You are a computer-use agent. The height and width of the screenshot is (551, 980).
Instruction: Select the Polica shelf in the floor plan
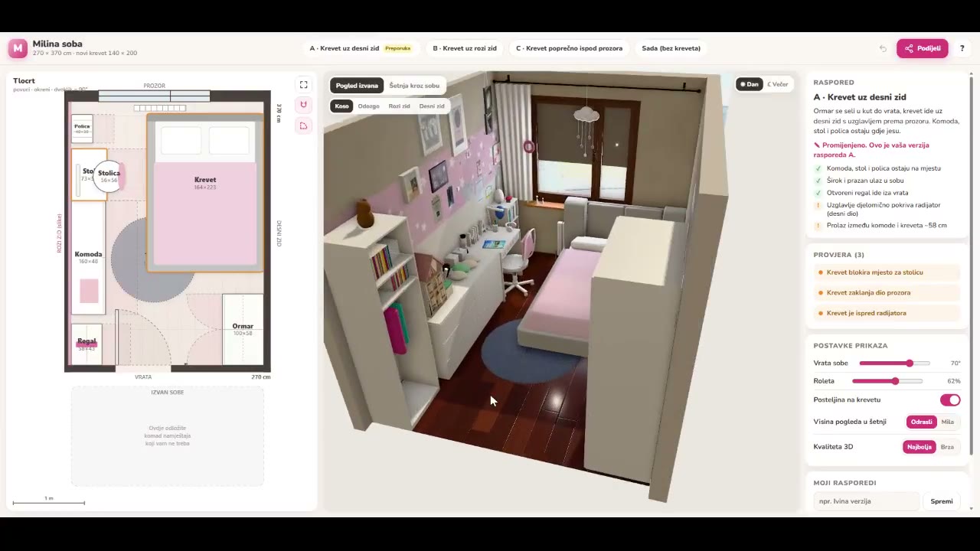click(x=82, y=129)
